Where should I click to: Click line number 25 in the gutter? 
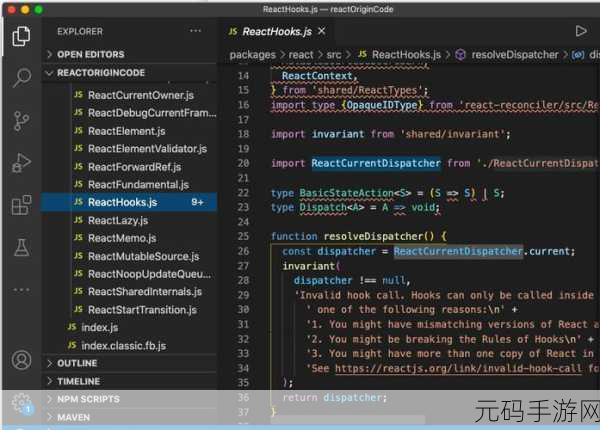(243, 236)
